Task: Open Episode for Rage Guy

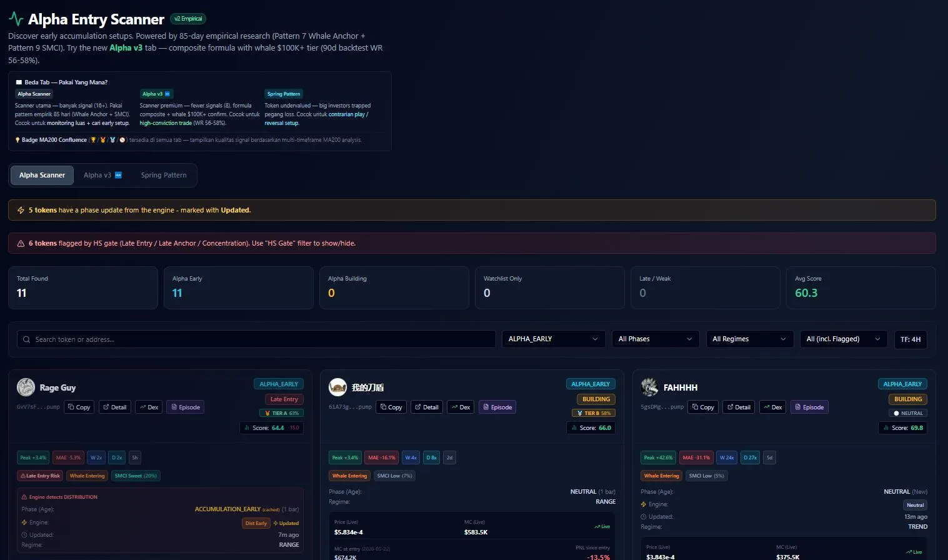Action: (x=186, y=407)
